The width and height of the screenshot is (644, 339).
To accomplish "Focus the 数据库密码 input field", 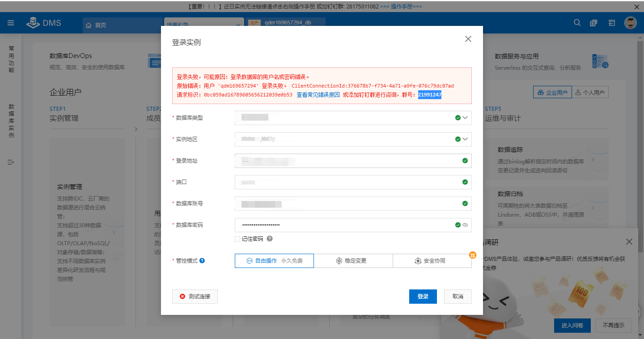I will tap(353, 225).
